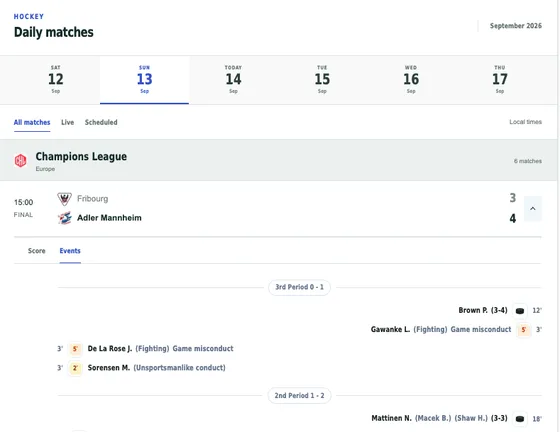This screenshot has height=432, width=560.
Task: Collapse the Fribourg vs Adler Mannheim match details
Action: pos(532,209)
